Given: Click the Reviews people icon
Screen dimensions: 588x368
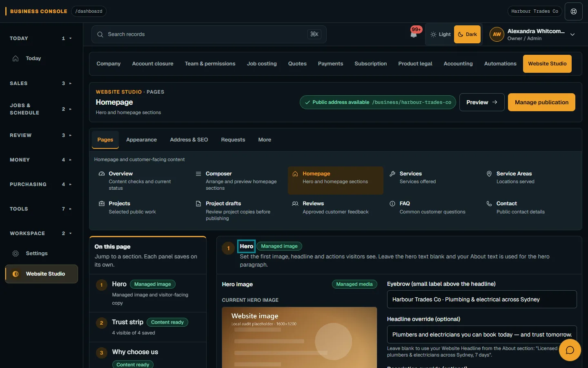Looking at the screenshot, I should [295, 204].
